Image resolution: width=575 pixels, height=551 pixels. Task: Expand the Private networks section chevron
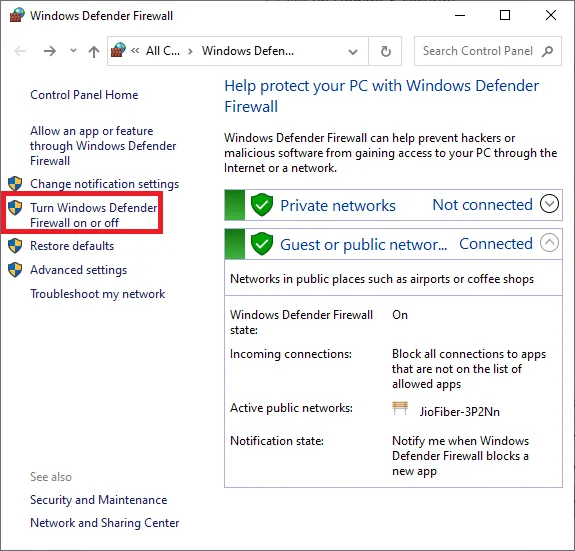549,204
